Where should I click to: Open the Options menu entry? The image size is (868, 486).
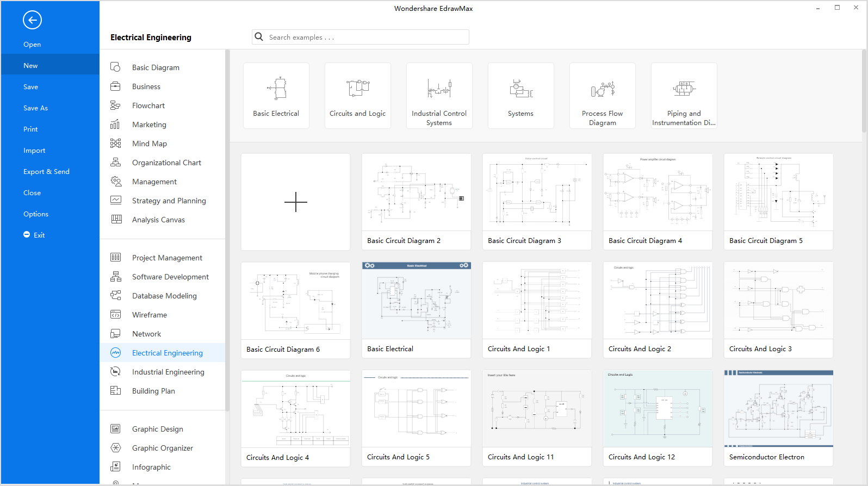point(36,214)
